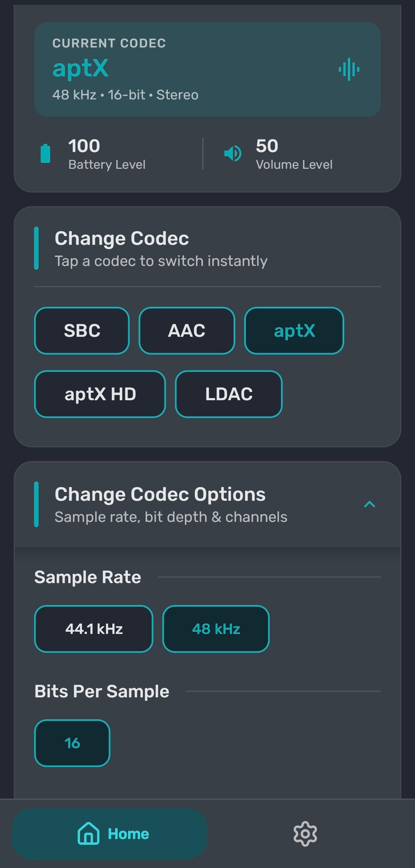Set sample rate to 44.1 kHz
This screenshot has width=415, height=868.
click(94, 629)
